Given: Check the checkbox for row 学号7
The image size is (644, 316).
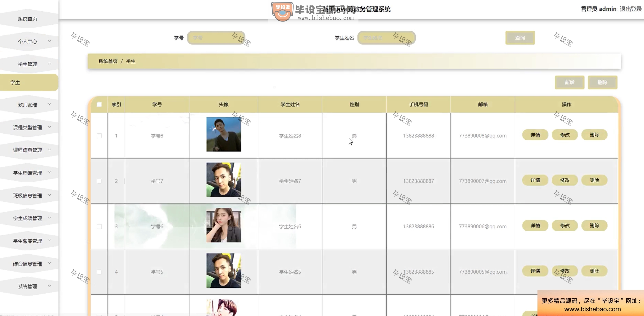Looking at the screenshot, I should point(99,181).
